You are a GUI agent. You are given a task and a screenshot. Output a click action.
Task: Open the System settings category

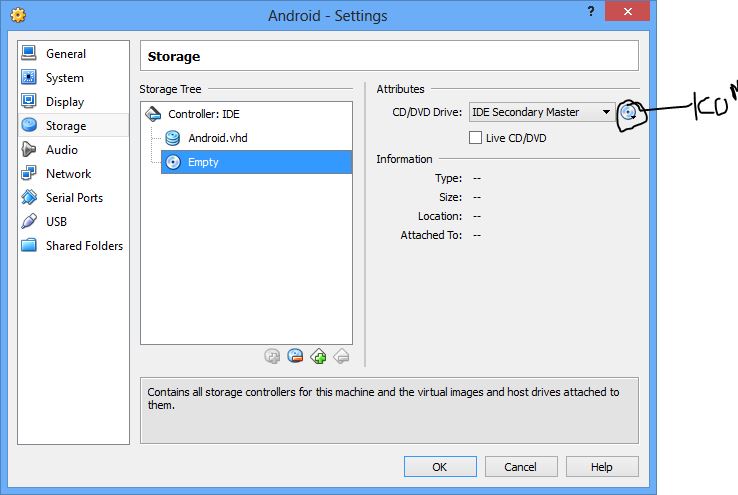(73, 78)
